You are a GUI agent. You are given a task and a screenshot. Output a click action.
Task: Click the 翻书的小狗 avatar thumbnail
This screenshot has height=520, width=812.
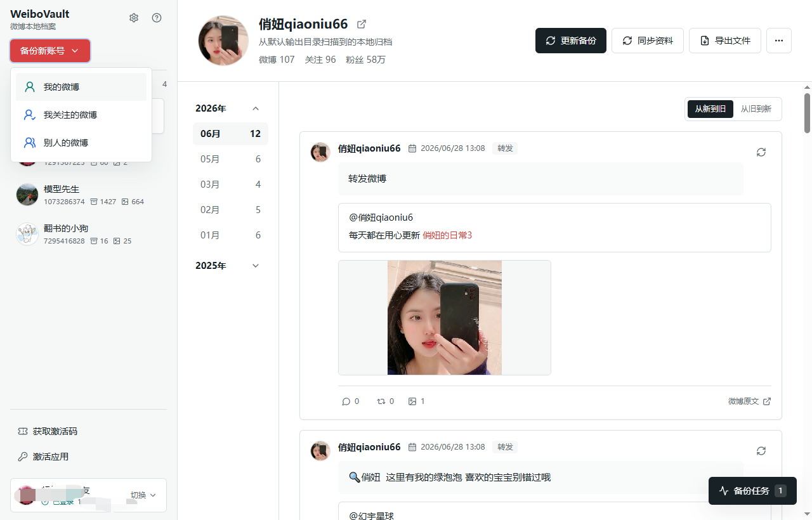click(x=27, y=234)
